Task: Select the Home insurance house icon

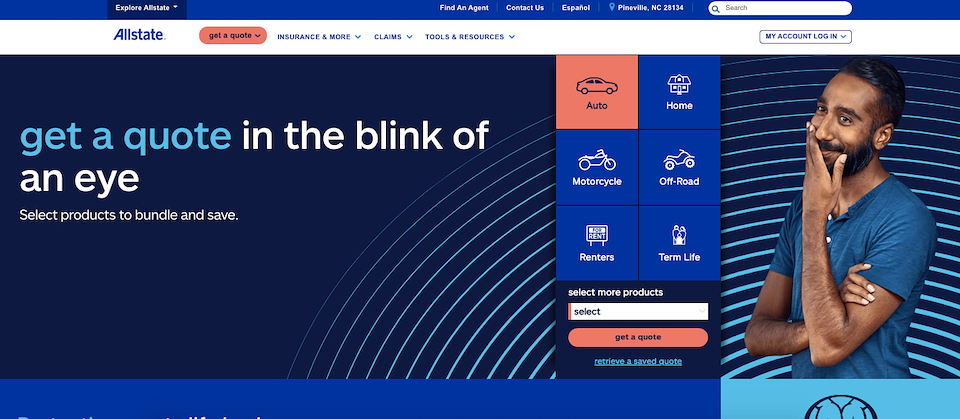Action: pos(679,84)
